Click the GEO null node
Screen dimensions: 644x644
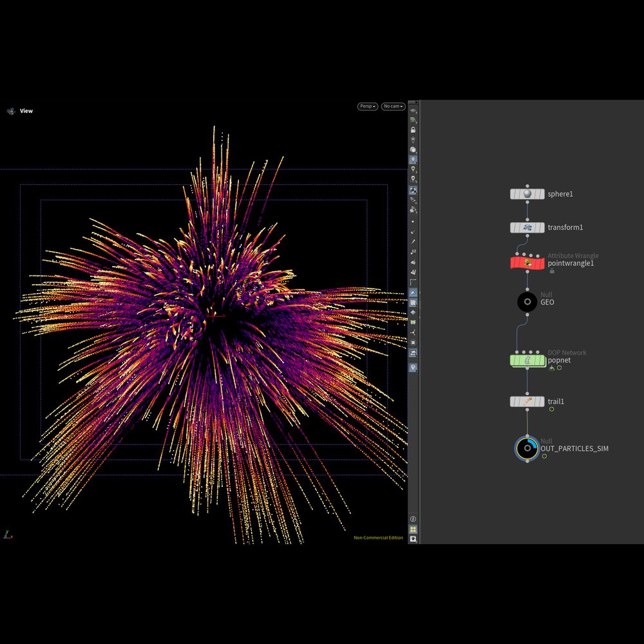(527, 301)
